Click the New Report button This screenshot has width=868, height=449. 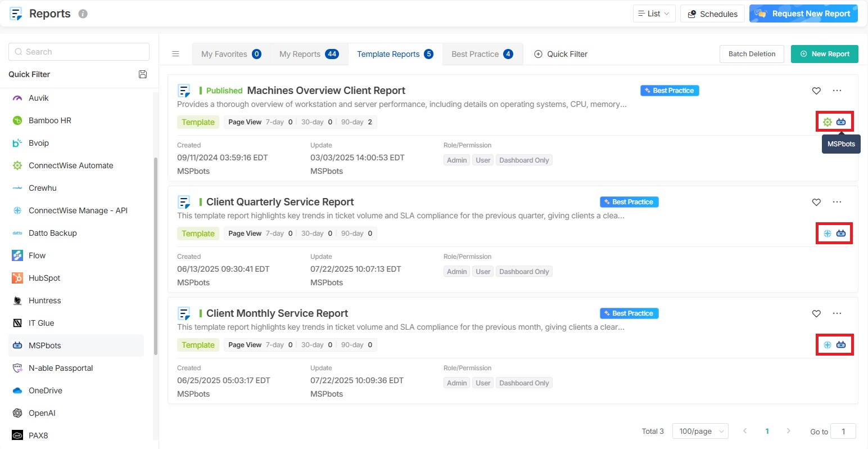tap(824, 54)
